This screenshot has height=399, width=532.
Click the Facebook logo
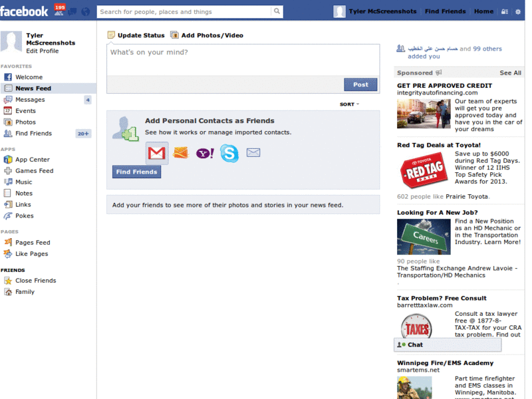click(x=24, y=11)
